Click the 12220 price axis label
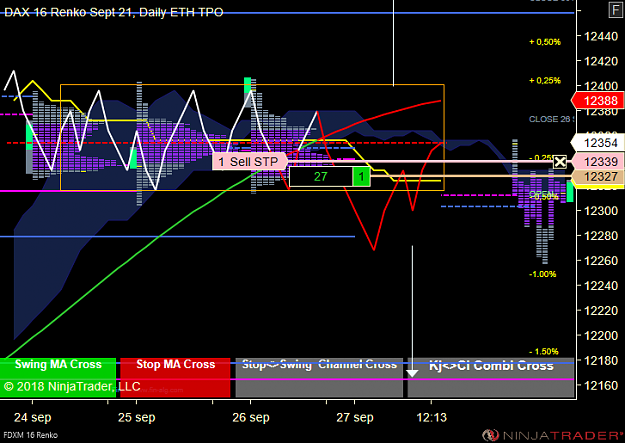The width and height of the screenshot is (625, 443). tap(601, 311)
